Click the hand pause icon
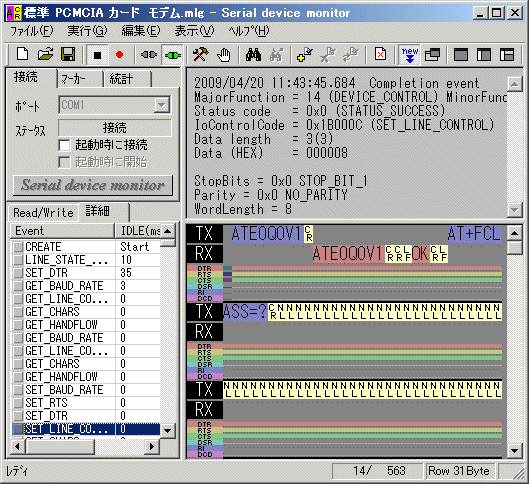529x484 pixels. (224, 55)
